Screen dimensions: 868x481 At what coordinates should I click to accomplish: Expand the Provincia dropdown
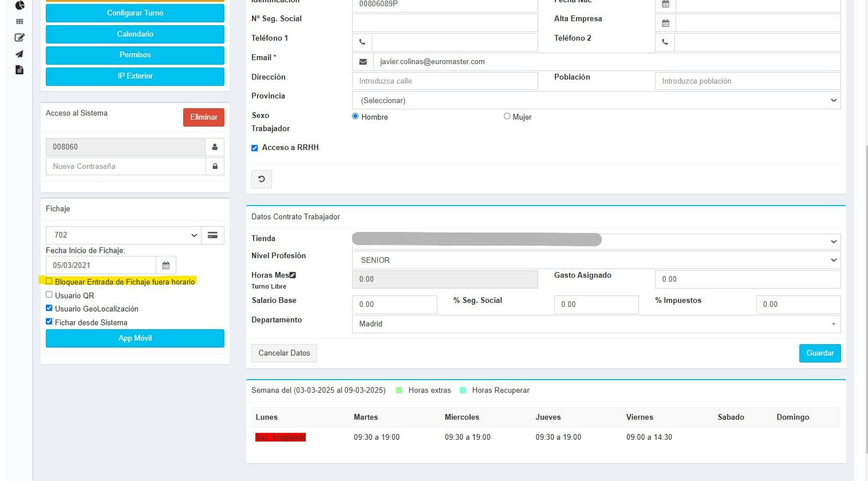tap(595, 100)
